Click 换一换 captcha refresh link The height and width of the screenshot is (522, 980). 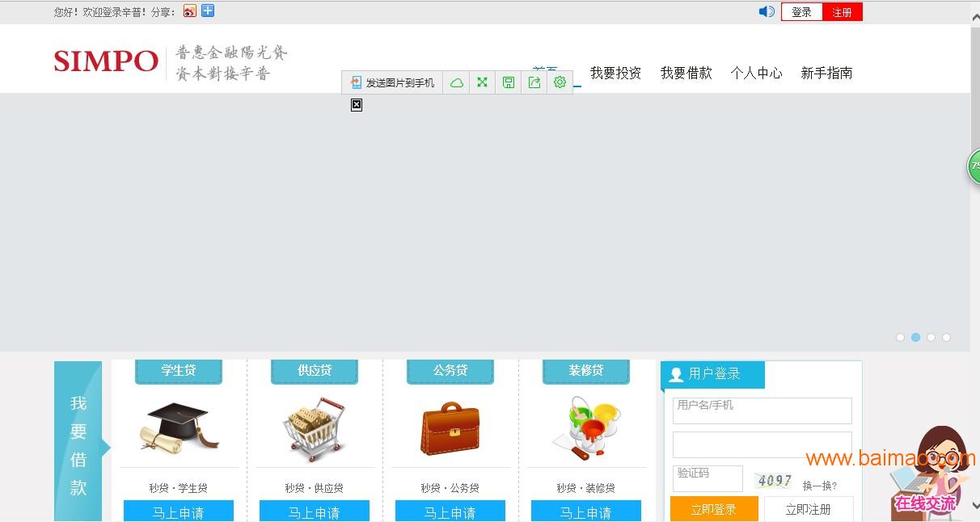[x=819, y=486]
